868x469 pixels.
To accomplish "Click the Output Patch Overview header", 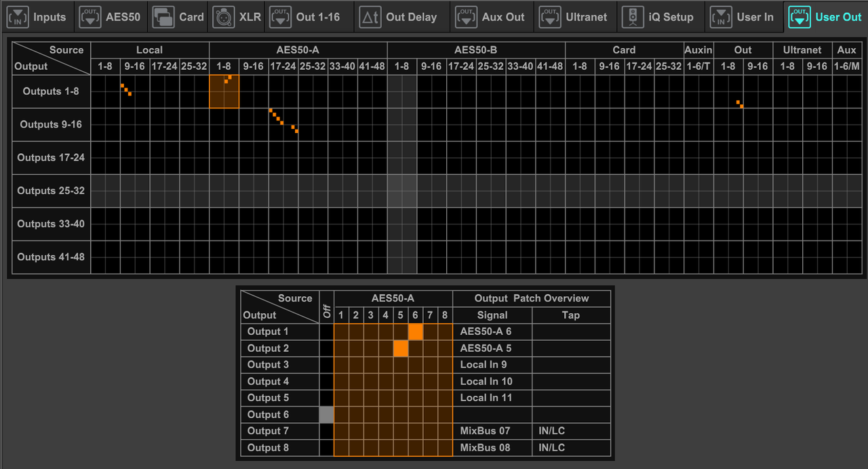I will tap(532, 298).
